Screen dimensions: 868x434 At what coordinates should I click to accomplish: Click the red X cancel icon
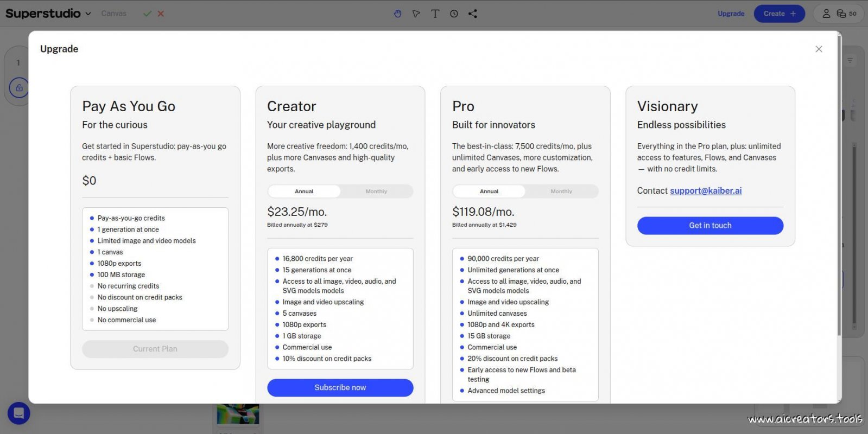(x=161, y=14)
